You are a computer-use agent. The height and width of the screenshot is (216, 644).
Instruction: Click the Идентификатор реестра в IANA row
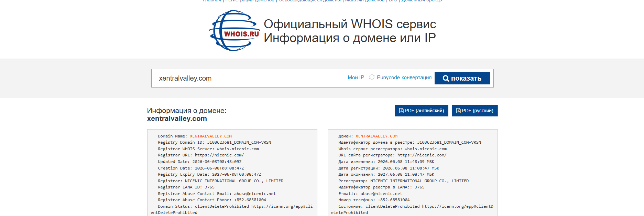[x=381, y=187]
